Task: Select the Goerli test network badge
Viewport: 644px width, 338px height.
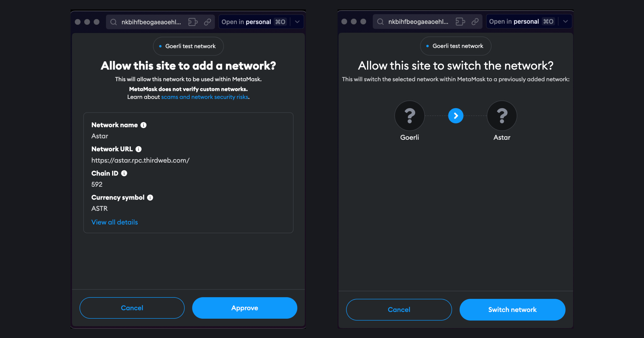Action: coord(188,46)
